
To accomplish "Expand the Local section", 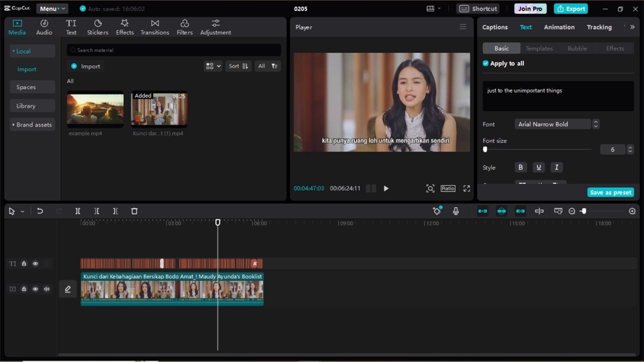I will pyautogui.click(x=32, y=52).
